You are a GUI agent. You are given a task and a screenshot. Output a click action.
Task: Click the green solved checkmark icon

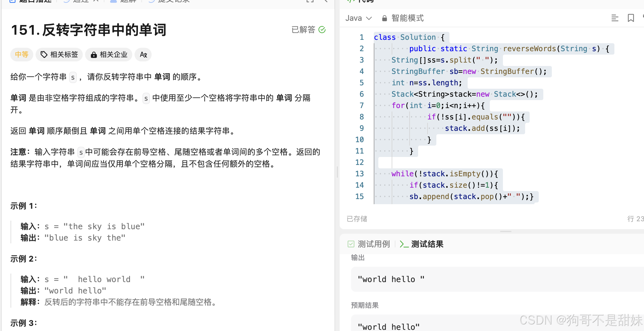coord(322,30)
